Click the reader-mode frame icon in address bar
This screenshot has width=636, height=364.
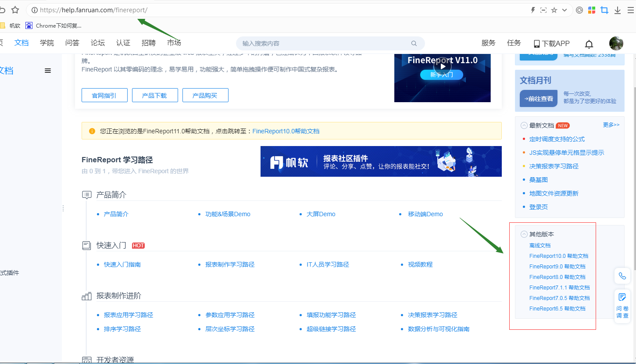543,10
